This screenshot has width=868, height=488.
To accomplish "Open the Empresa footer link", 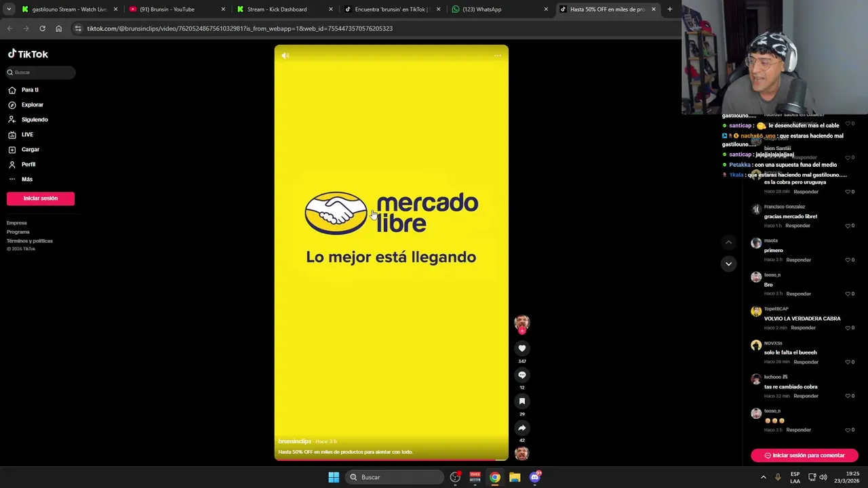I will click(x=17, y=223).
